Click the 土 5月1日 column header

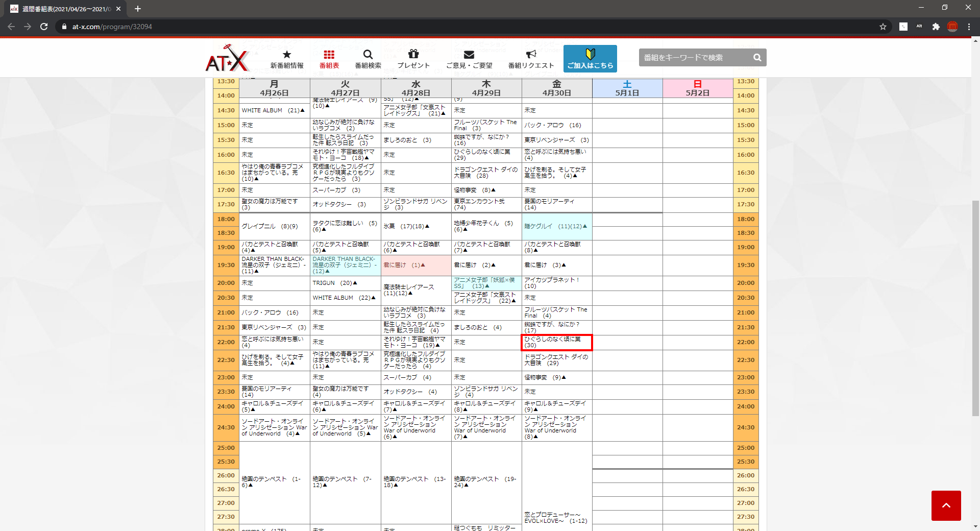(627, 88)
